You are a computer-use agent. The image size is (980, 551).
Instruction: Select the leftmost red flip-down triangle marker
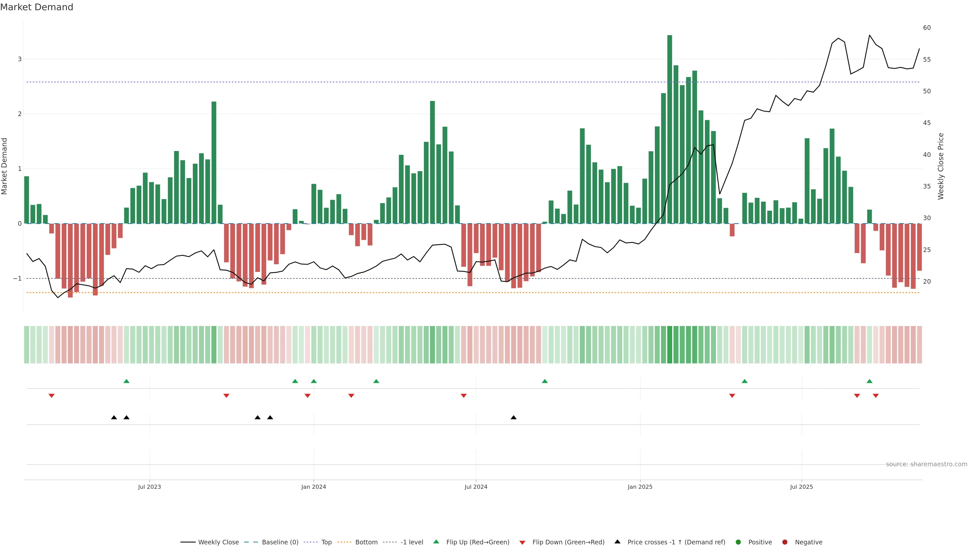pos(52,396)
